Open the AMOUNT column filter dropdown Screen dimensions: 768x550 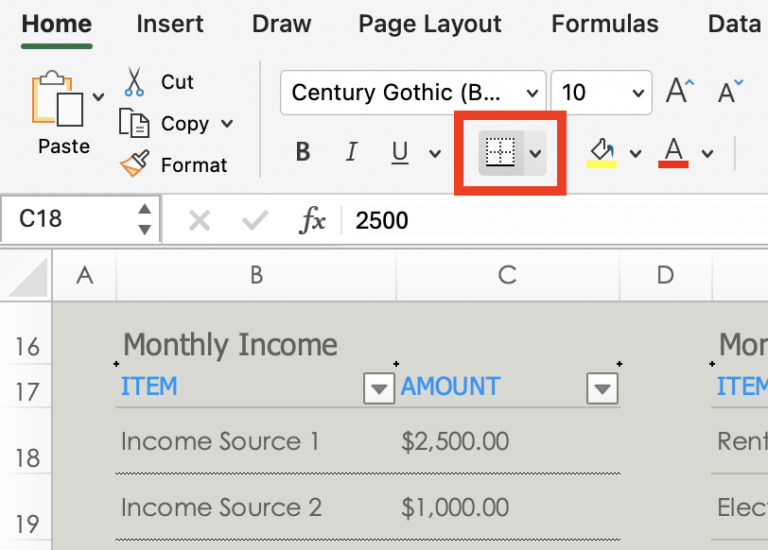coord(602,388)
